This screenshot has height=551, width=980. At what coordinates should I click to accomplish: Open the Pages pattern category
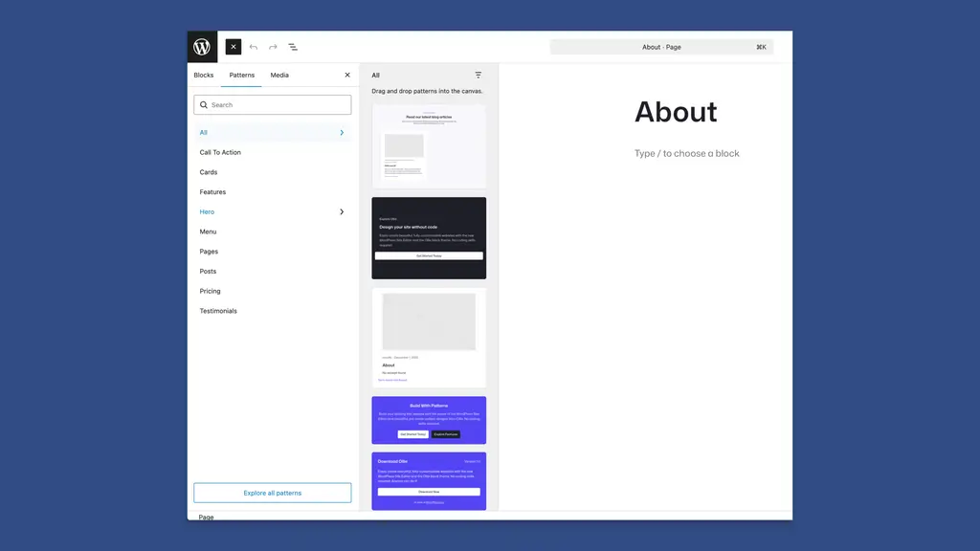273,252
